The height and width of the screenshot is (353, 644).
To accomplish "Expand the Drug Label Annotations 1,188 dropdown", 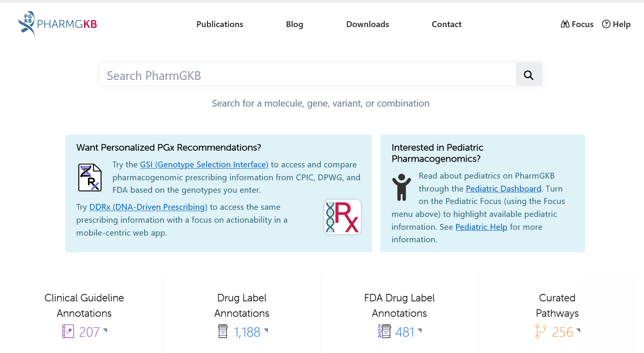I will point(267,331).
